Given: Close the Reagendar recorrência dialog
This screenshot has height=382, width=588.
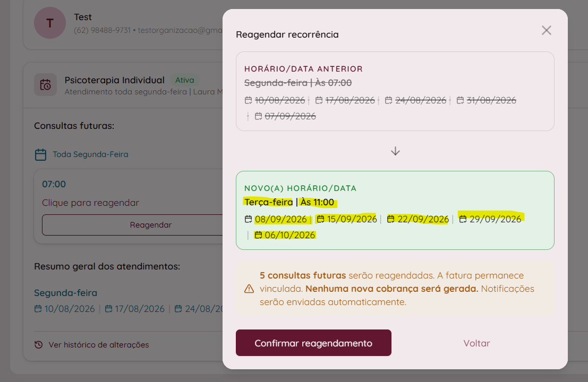Looking at the screenshot, I should 547,30.
